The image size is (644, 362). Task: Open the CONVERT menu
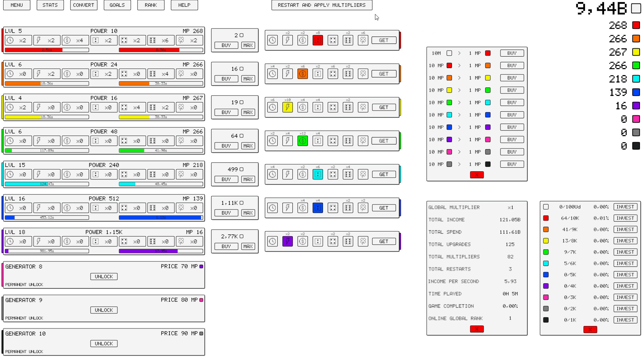tap(84, 5)
